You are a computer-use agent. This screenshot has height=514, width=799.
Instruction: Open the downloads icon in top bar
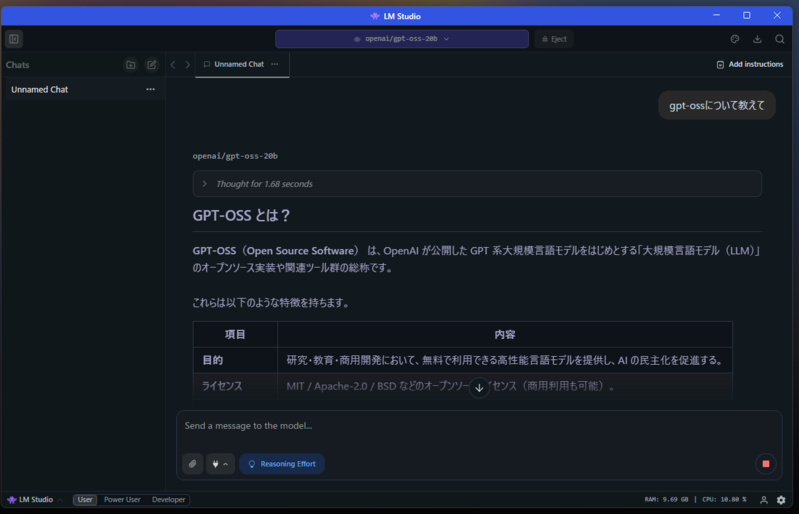point(757,39)
